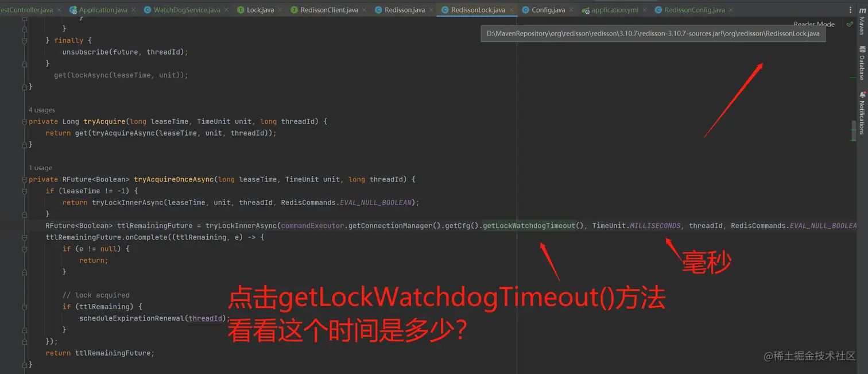This screenshot has height=374, width=868.
Task: Switch to the Application.java tab
Action: click(103, 10)
